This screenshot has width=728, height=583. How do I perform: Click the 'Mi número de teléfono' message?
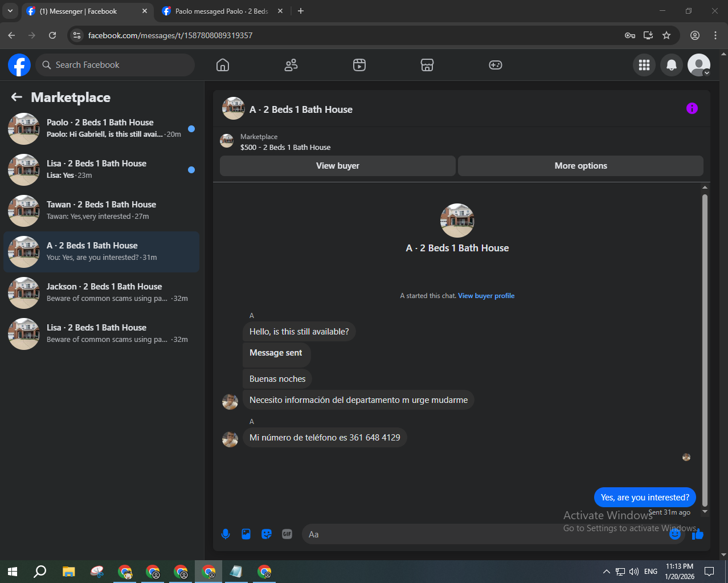click(325, 438)
